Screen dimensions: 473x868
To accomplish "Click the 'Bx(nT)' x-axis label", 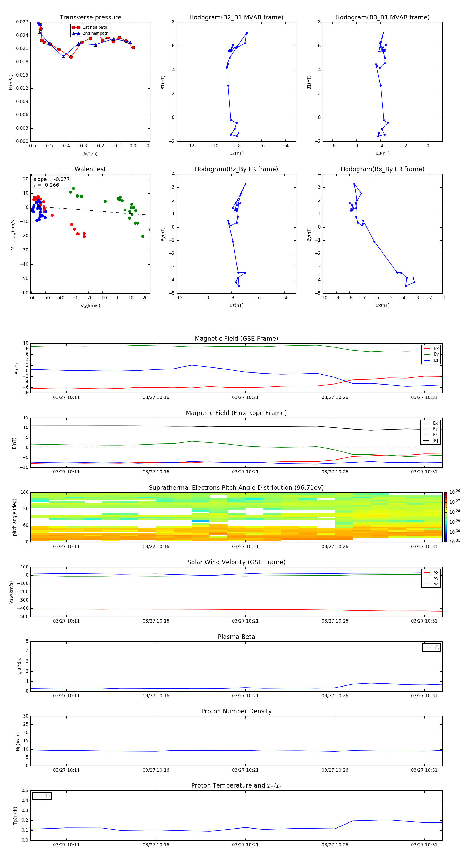I will [382, 305].
